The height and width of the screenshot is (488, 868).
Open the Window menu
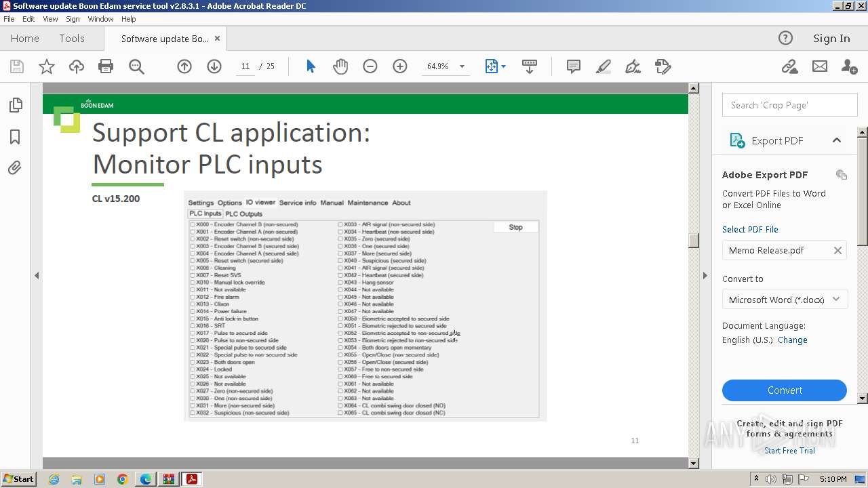click(100, 19)
